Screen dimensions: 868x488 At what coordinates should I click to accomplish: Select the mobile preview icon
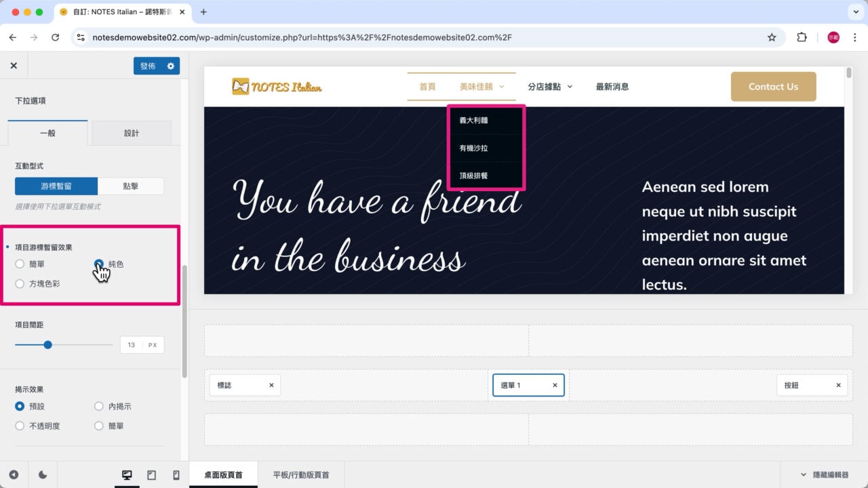pos(176,474)
